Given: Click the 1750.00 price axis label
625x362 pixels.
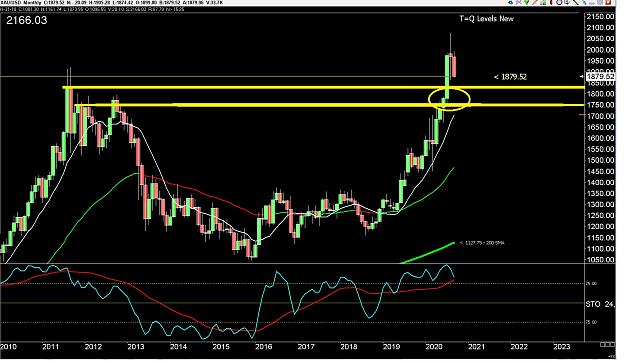Looking at the screenshot, I should (x=600, y=105).
